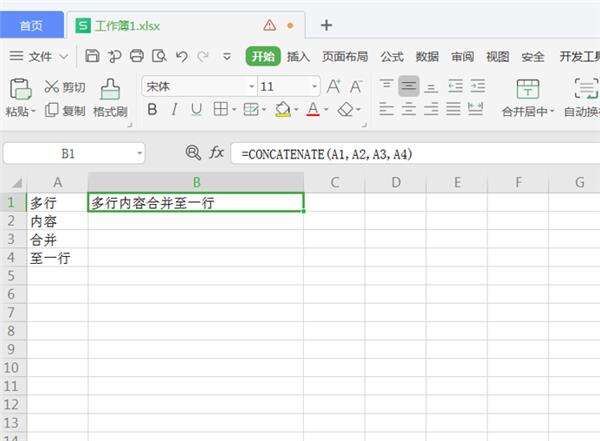600x441 pixels.
Task: Open the Name Box dropdown arrow
Action: click(x=139, y=154)
